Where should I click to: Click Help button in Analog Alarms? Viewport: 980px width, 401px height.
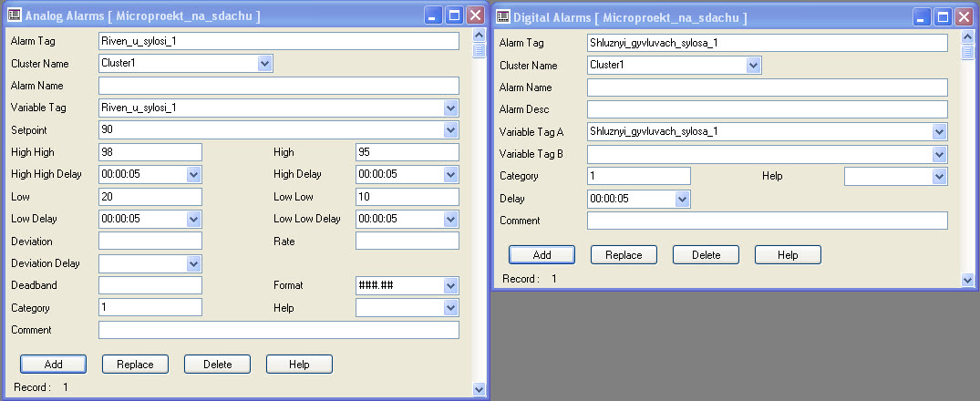(x=299, y=365)
